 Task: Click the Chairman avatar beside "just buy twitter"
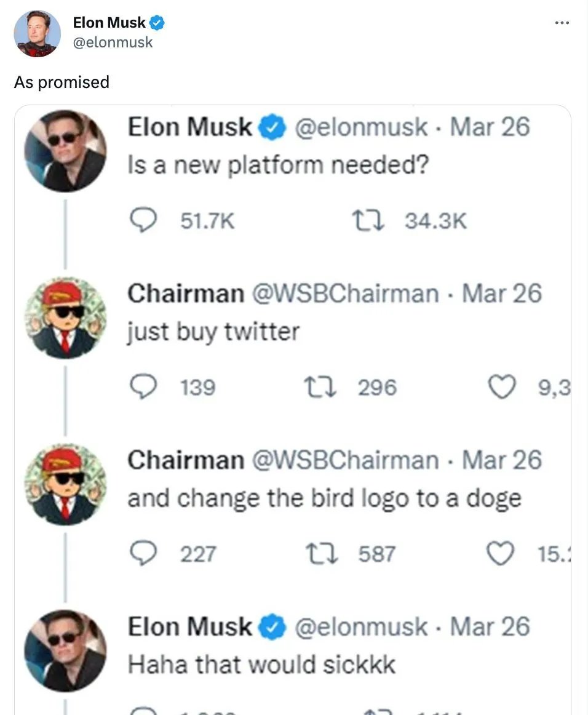(65, 318)
